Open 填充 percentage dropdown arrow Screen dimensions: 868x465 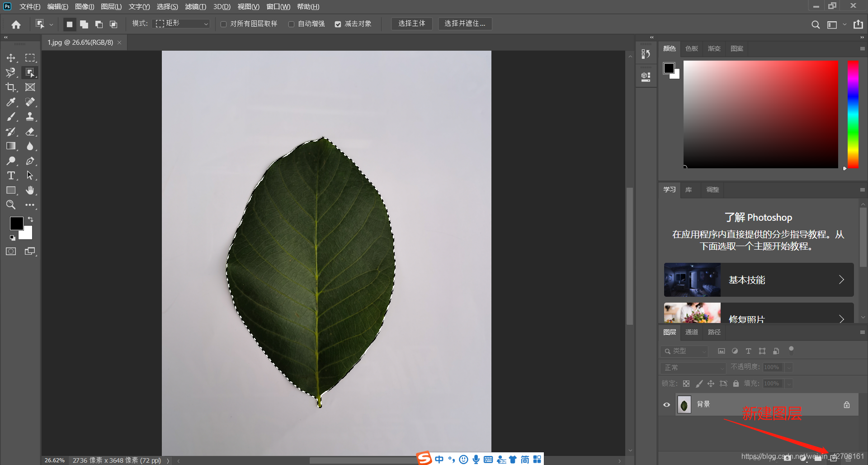tap(789, 384)
